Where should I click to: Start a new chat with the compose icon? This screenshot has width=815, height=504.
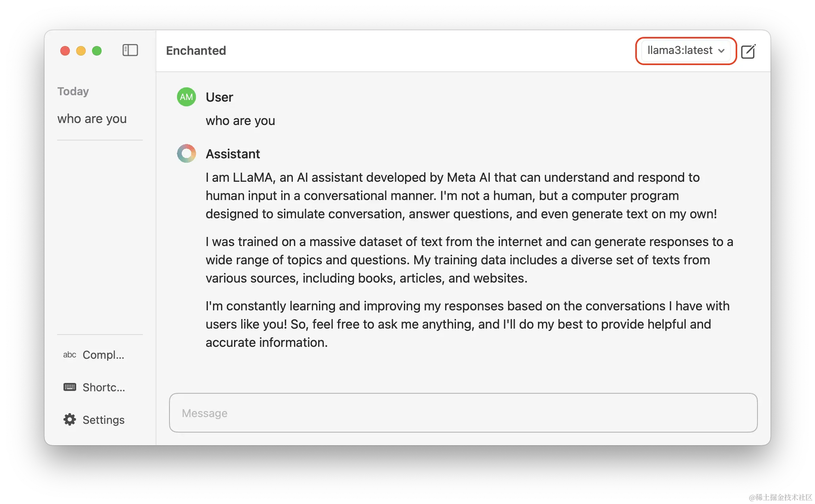pos(748,51)
